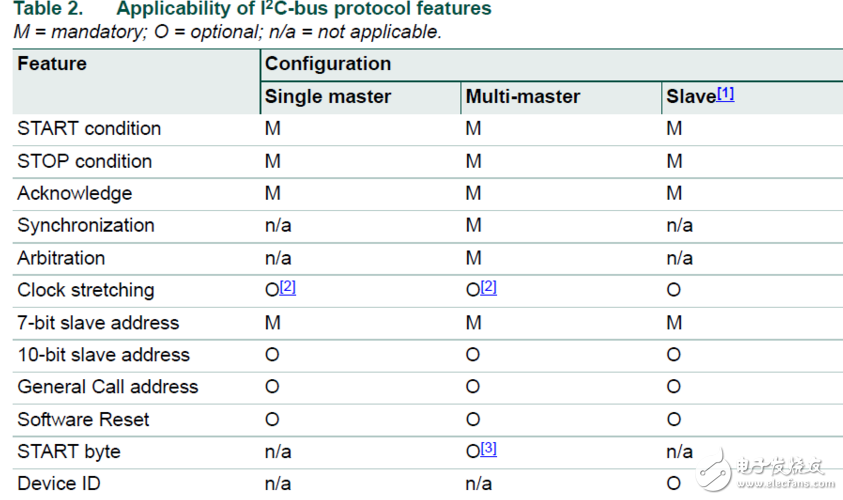Open footnote 3 link in START byte row

(488, 448)
